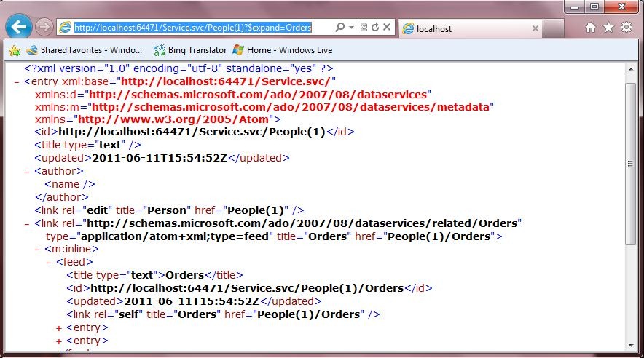Click the Forward navigation arrow

tap(44, 28)
